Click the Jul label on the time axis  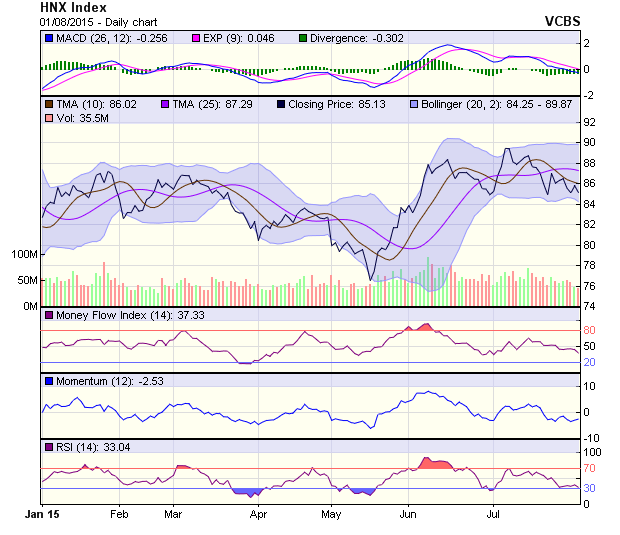pyautogui.click(x=492, y=514)
